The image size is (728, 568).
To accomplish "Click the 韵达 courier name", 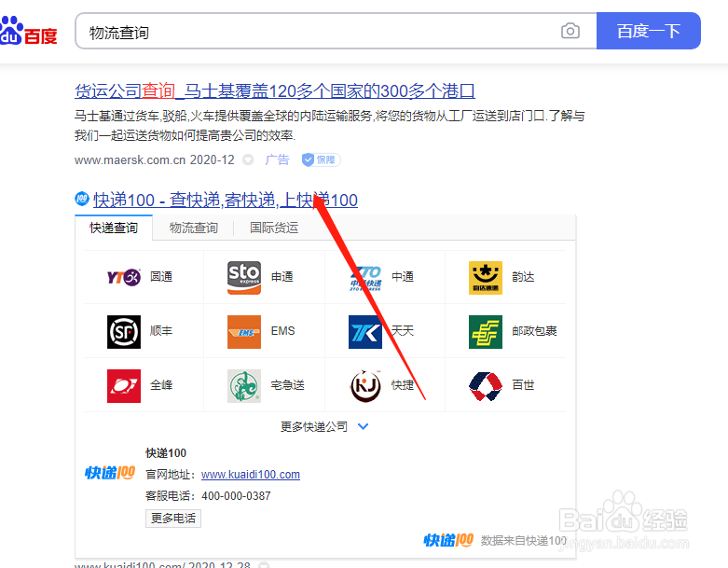I will 523,277.
